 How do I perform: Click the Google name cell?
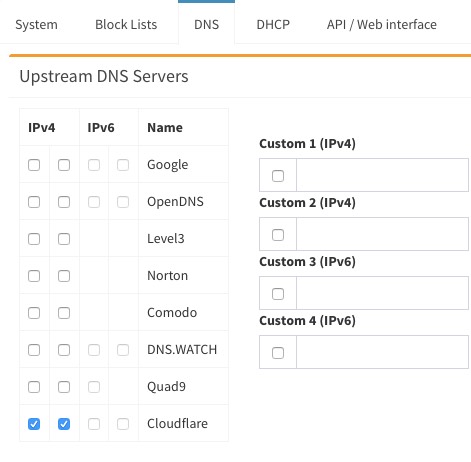183,164
